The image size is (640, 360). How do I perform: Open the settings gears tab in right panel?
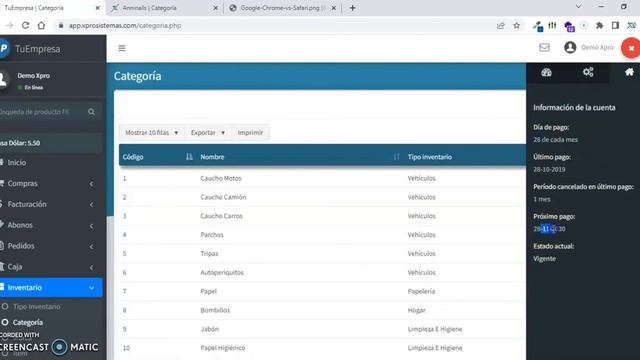tap(588, 73)
